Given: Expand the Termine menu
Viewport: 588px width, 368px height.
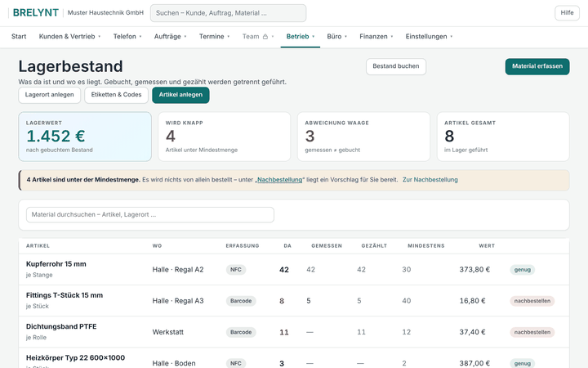Looking at the screenshot, I should point(214,37).
